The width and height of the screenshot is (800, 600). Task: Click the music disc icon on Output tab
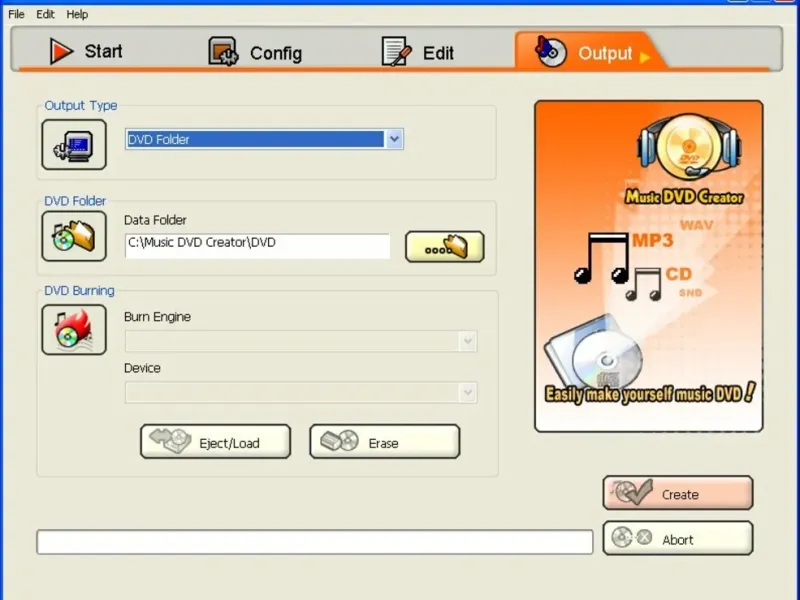coord(551,51)
